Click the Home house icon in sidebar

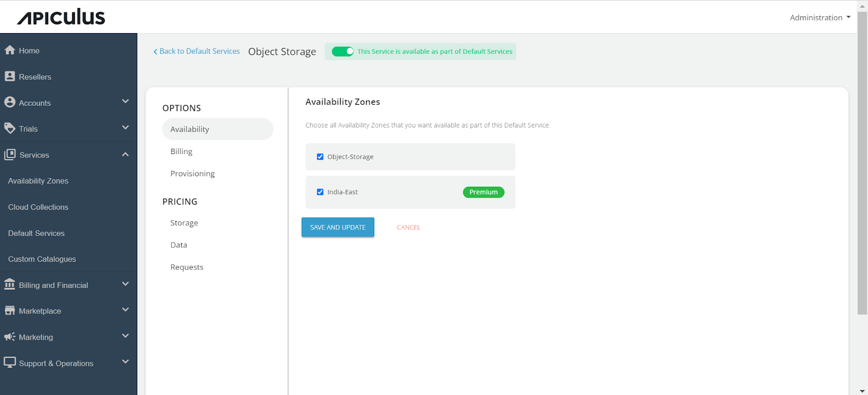pos(10,50)
